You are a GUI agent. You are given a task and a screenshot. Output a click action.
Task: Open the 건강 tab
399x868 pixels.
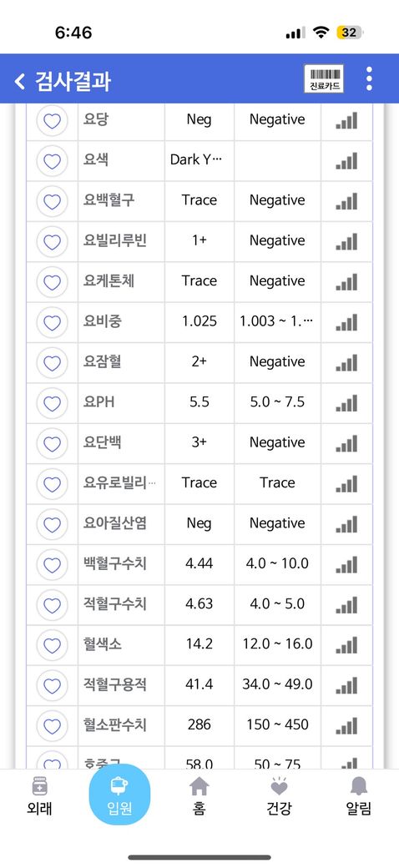(279, 796)
